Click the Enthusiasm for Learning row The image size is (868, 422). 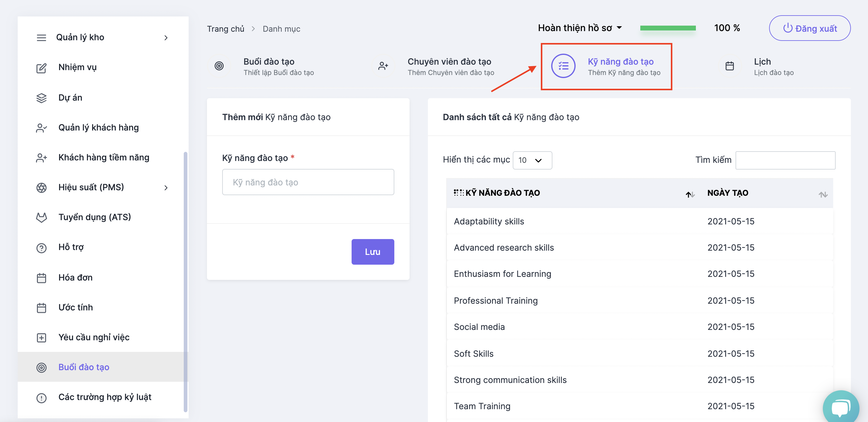point(639,274)
